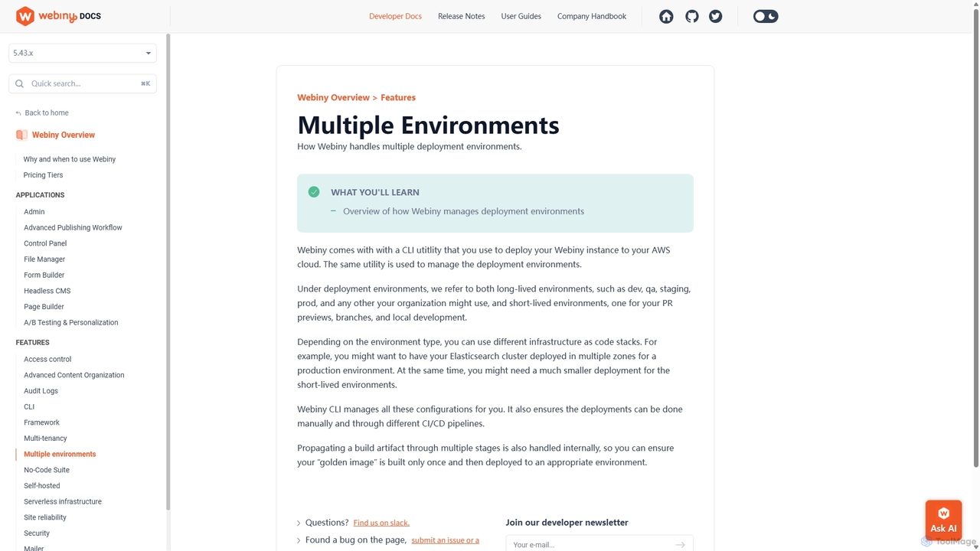Open the Developer Docs tab

click(x=395, y=16)
